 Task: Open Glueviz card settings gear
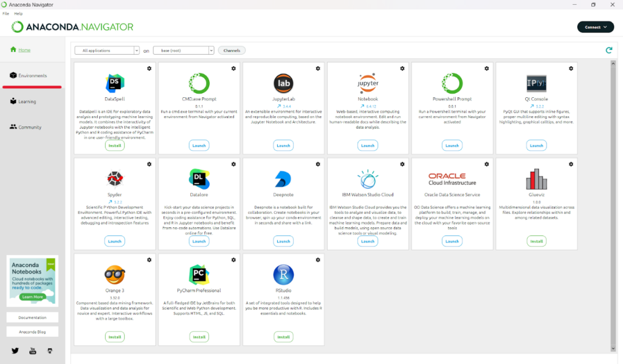point(571,164)
